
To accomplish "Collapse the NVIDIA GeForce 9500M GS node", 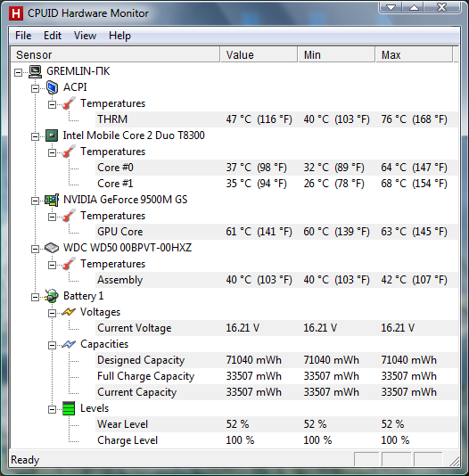I will [x=35, y=201].
